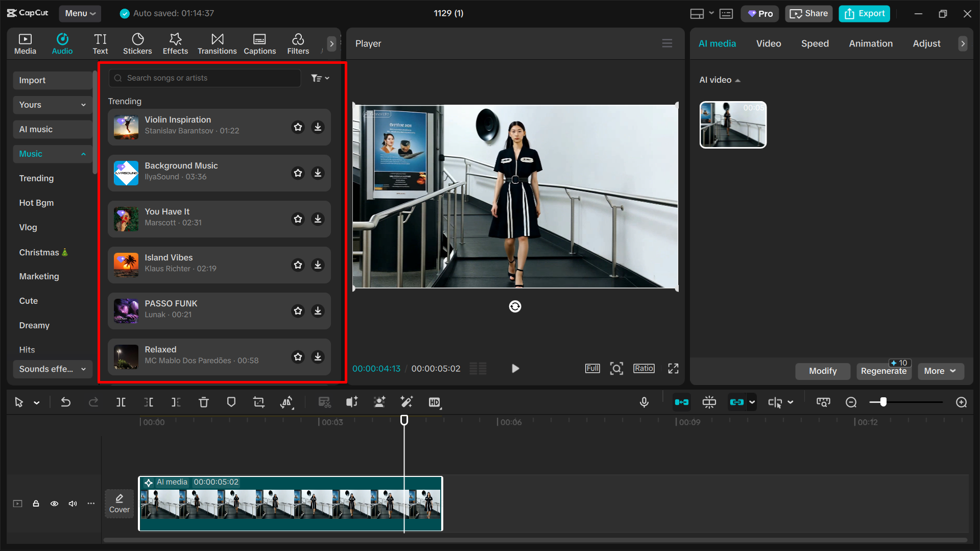Screen dimensions: 980x551
Task: Open the More dropdown in AI media panel
Action: pos(940,371)
